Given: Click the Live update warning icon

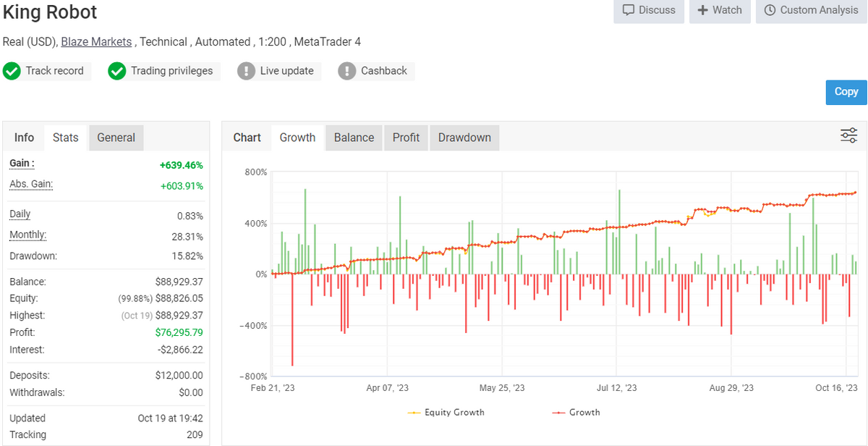Looking at the screenshot, I should click(x=247, y=71).
